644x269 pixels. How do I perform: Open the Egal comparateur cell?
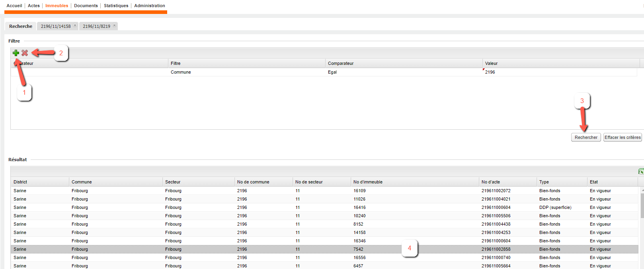pyautogui.click(x=402, y=72)
